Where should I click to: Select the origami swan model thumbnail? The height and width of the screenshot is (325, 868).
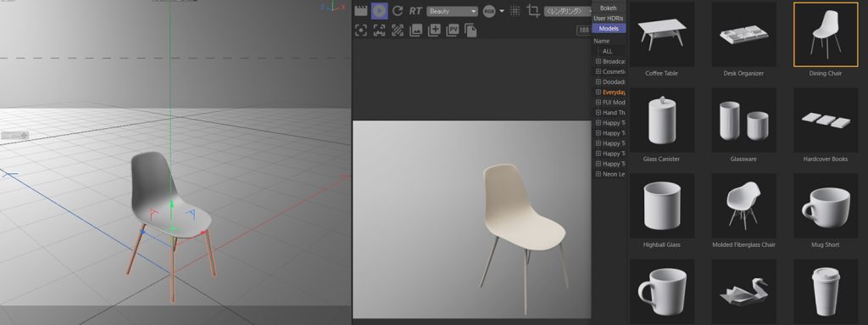743,292
